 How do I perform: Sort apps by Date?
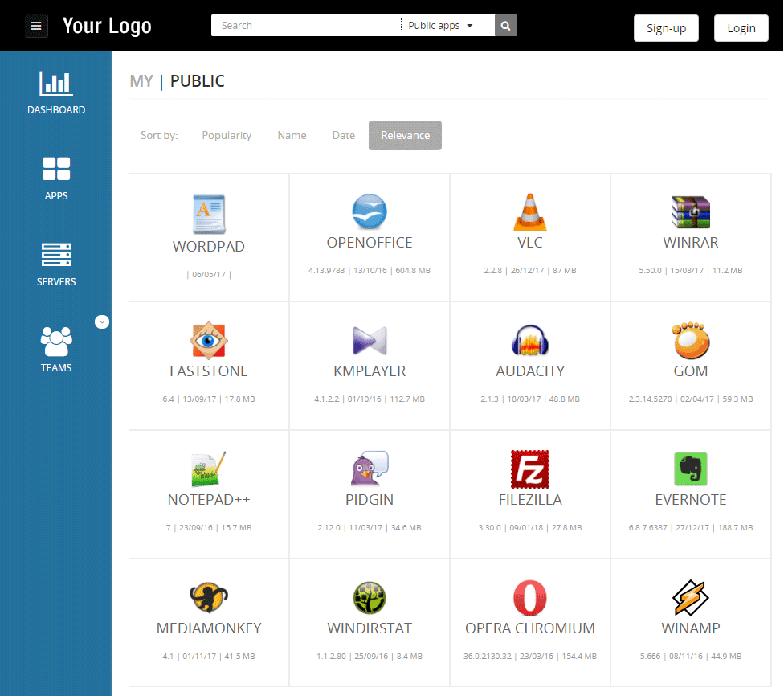344,135
